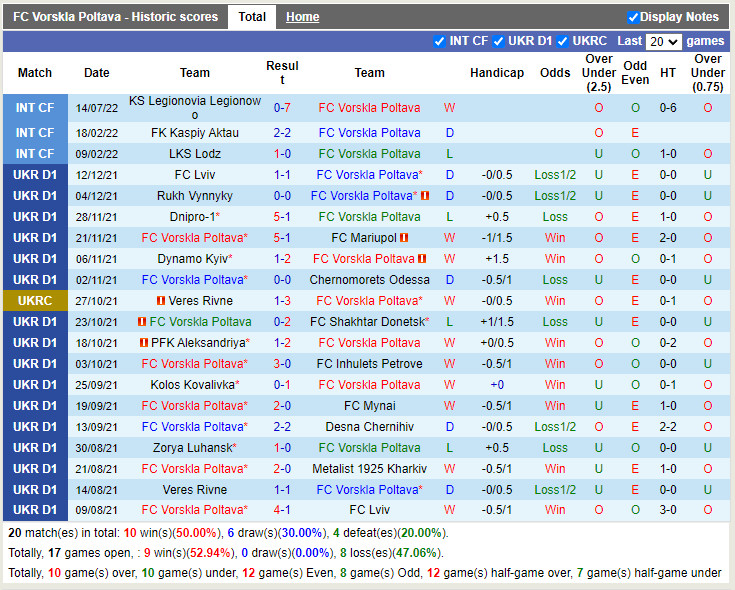The image size is (735, 590).
Task: Open FK Kaspiy Aktau team link
Action: [x=195, y=133]
